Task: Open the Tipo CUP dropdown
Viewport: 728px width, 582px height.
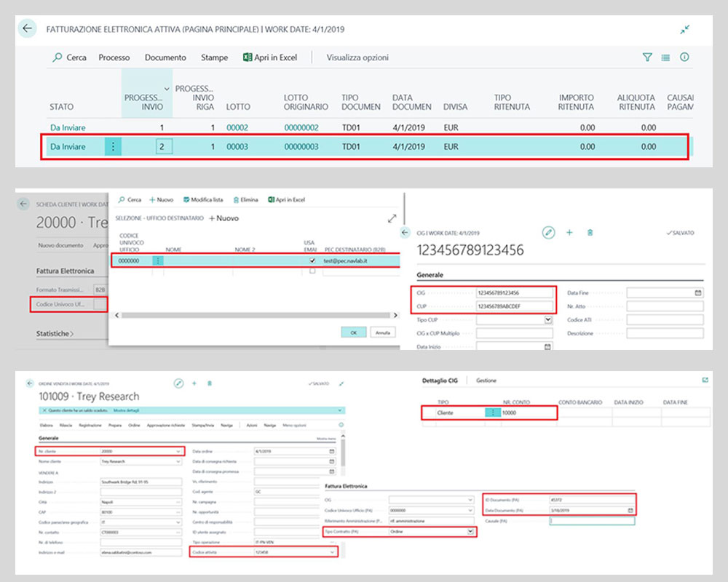Action: (x=548, y=319)
